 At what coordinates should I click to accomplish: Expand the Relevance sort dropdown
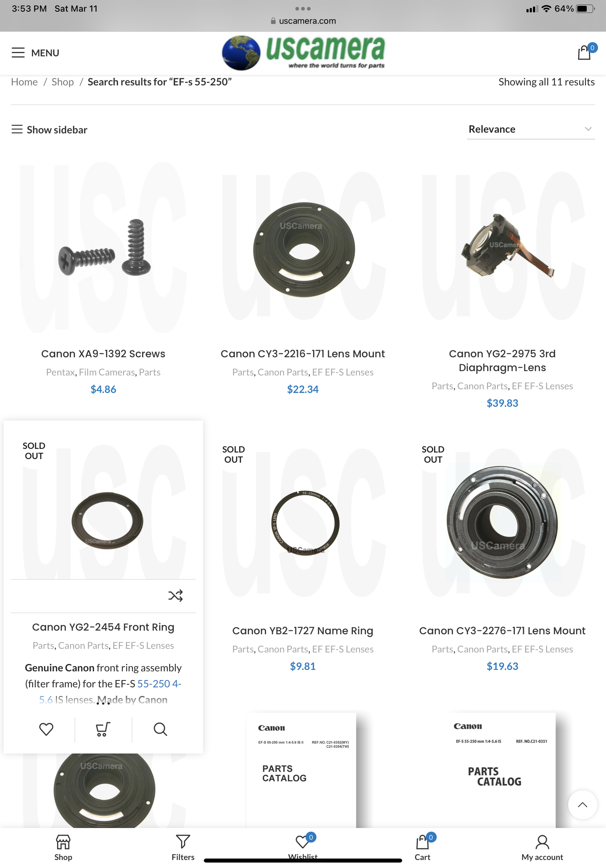click(531, 129)
